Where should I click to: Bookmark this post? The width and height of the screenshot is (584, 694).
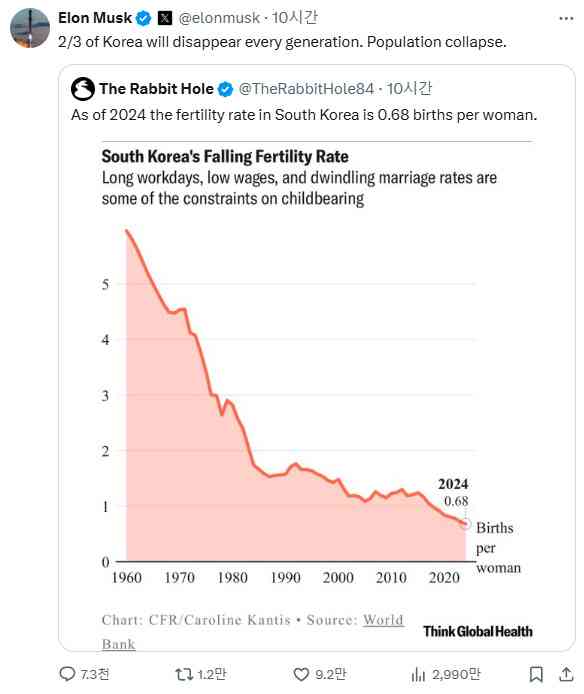[536, 674]
